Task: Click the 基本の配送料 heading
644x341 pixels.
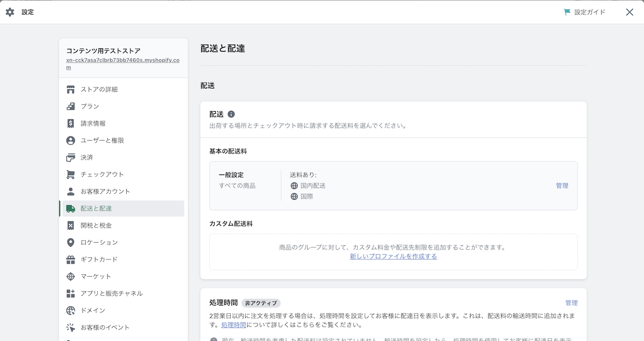Action: [228, 151]
